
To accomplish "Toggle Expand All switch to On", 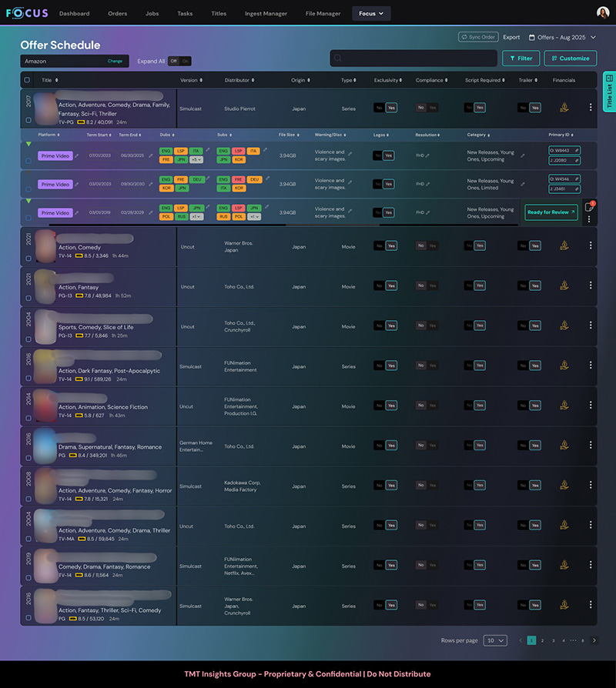I will click(186, 61).
